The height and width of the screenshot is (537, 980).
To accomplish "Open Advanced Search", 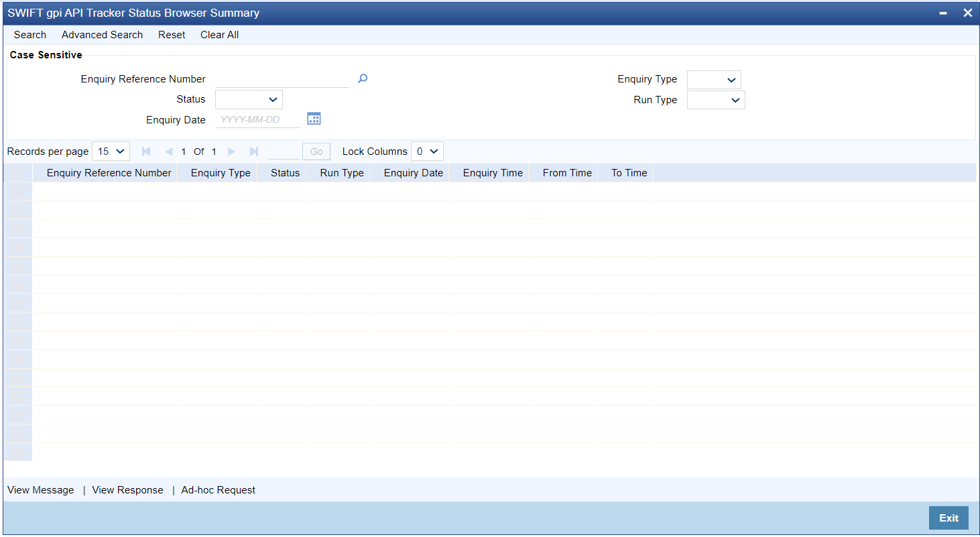I will click(x=102, y=35).
